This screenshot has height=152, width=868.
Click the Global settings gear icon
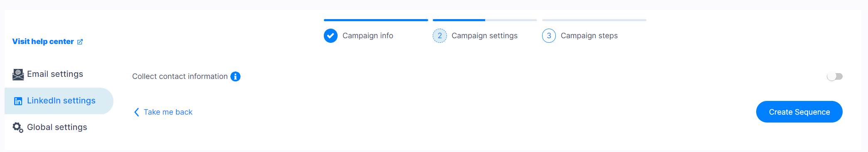point(18,127)
